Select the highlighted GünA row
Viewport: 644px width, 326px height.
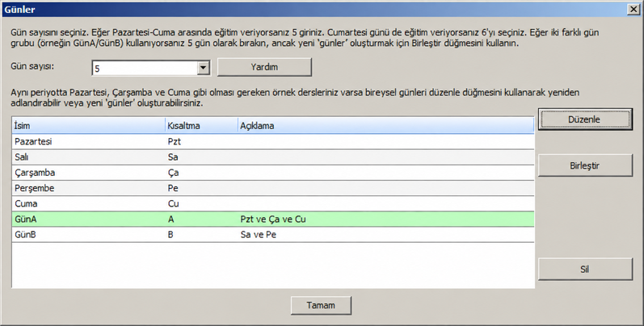(x=273, y=219)
